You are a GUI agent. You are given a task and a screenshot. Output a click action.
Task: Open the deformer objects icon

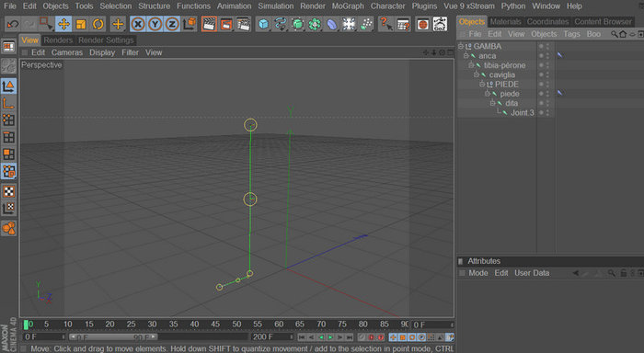(332, 24)
